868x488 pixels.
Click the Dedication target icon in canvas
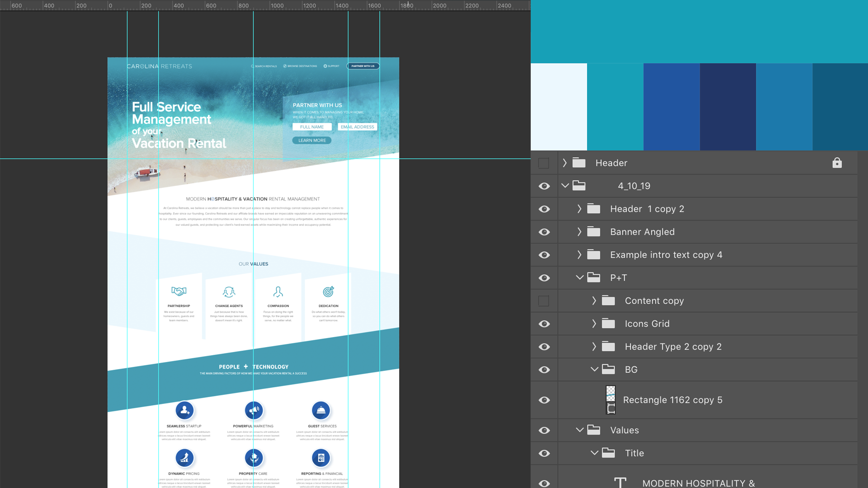(328, 291)
